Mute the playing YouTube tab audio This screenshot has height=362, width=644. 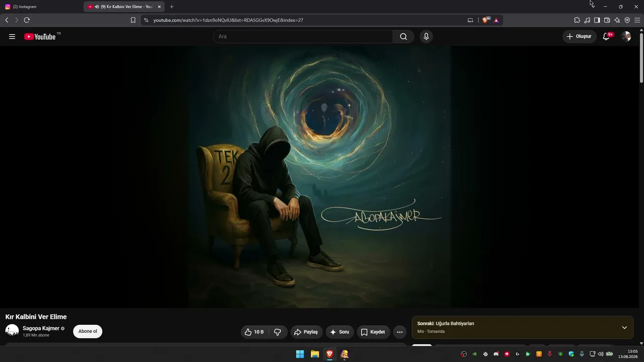point(97,7)
